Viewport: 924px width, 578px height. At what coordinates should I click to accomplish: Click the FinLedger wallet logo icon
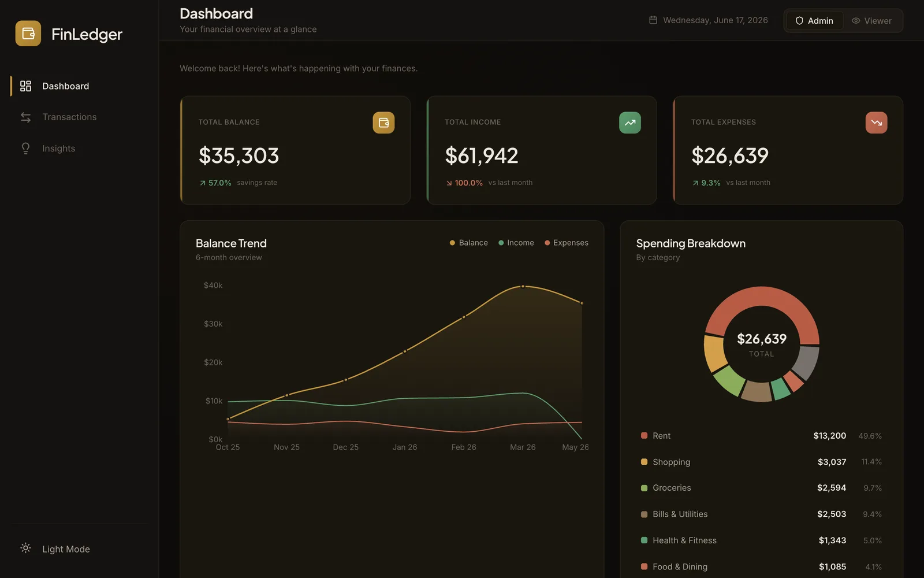(28, 34)
